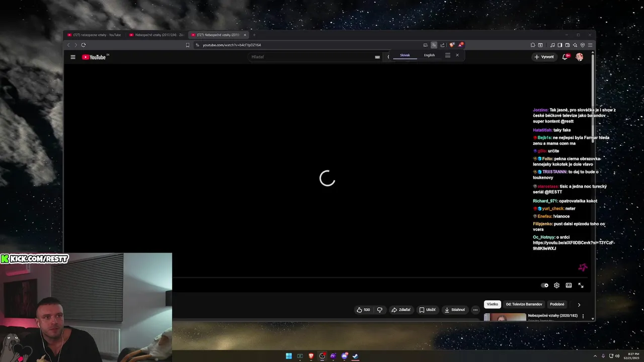
Task: Toggle the browser sidebar panel icon
Action: pyautogui.click(x=560, y=45)
